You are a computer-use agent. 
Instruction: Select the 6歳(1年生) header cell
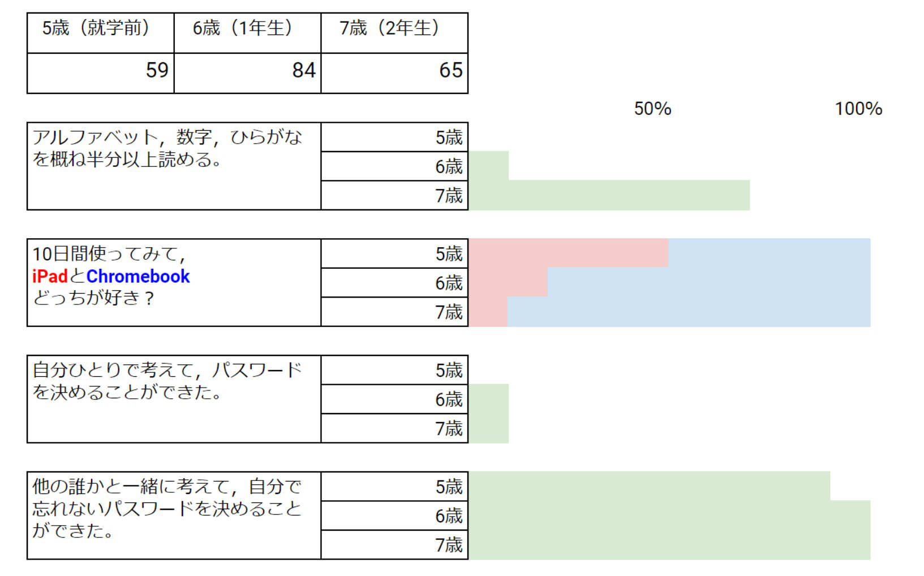pyautogui.click(x=247, y=33)
